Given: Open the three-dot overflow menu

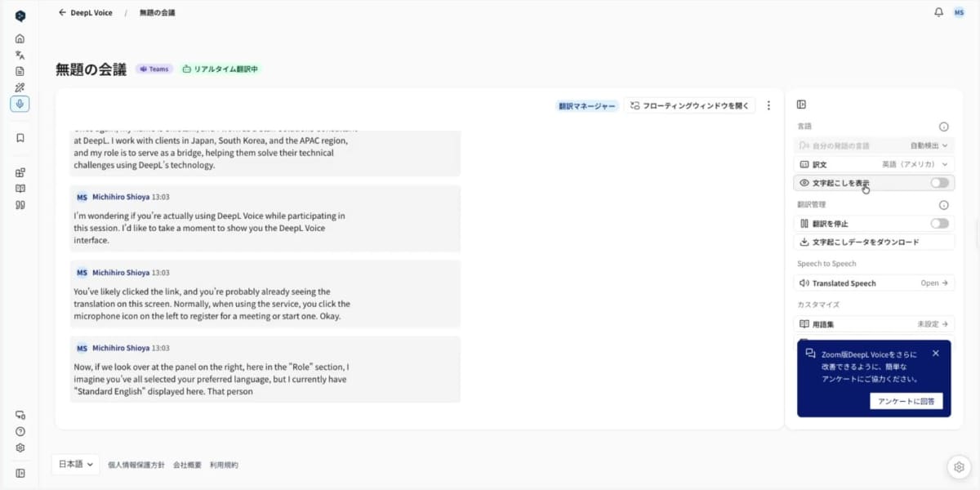Looking at the screenshot, I should pos(768,105).
